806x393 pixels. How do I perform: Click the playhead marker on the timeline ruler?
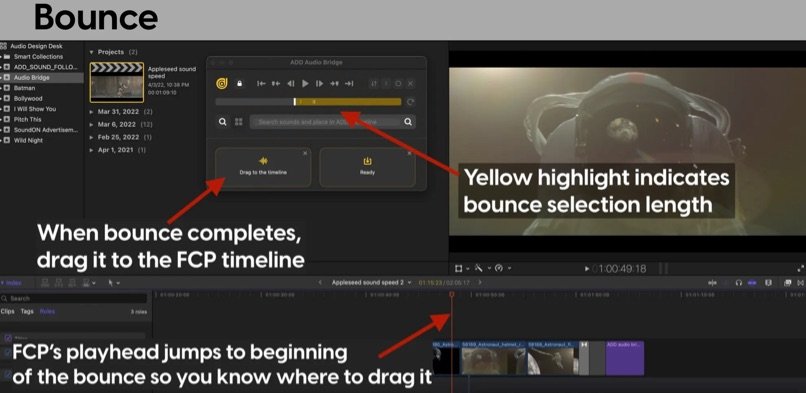coord(452,294)
